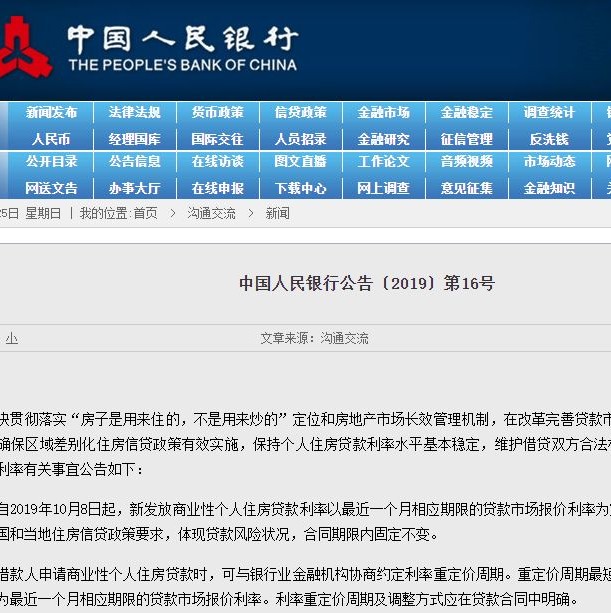Select 音频视频 in the navigation
Viewport: 611px width, 613px height.
coord(467,161)
